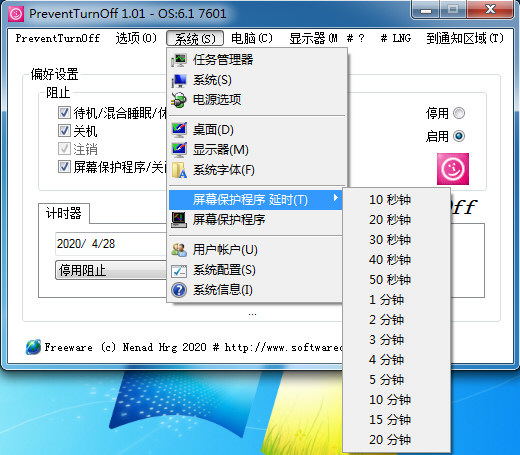The width and height of the screenshot is (520, 455).
Task: Choose 5 分钟 delay option
Action: (386, 379)
